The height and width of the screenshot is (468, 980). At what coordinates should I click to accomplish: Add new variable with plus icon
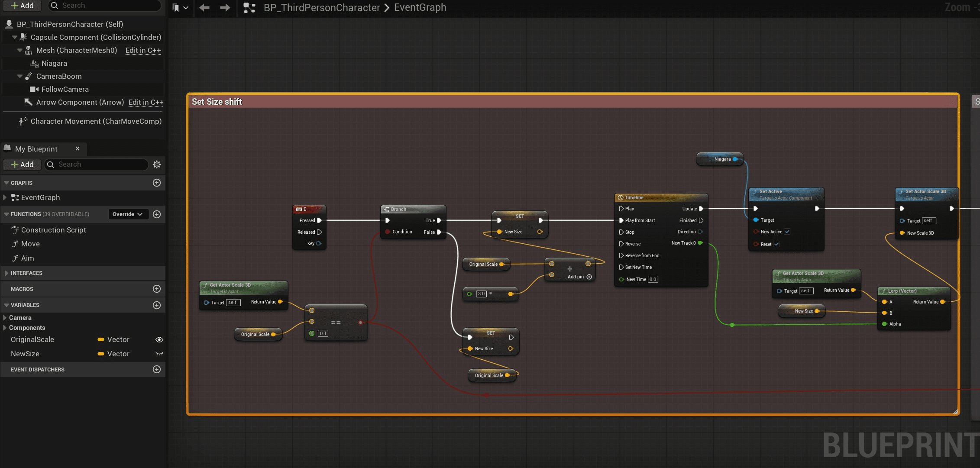point(157,305)
